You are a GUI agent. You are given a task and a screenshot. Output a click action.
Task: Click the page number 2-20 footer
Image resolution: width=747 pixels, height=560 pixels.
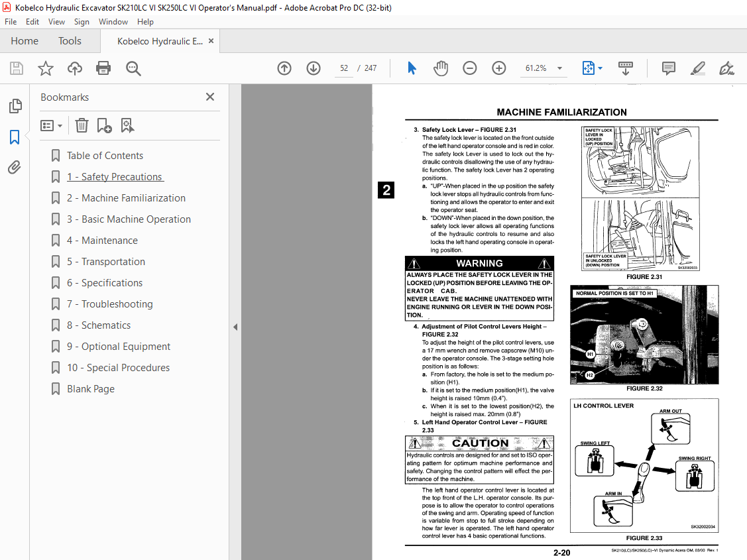561,553
